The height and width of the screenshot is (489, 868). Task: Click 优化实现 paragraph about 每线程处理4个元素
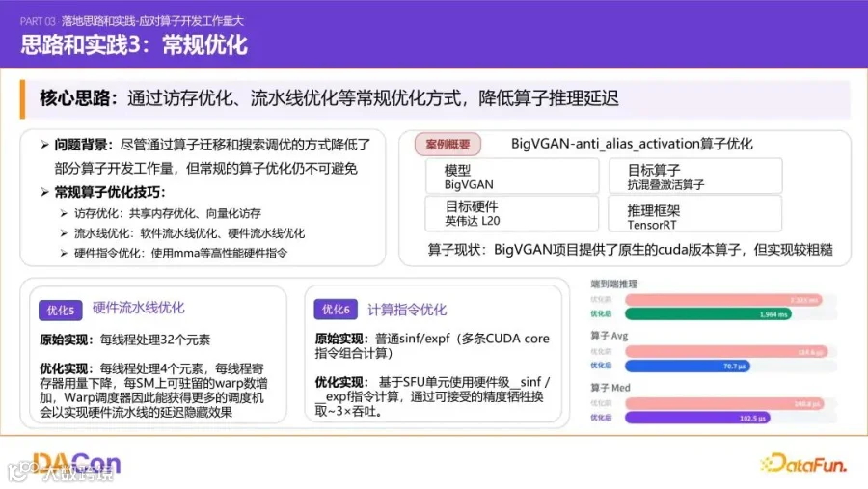click(154, 390)
